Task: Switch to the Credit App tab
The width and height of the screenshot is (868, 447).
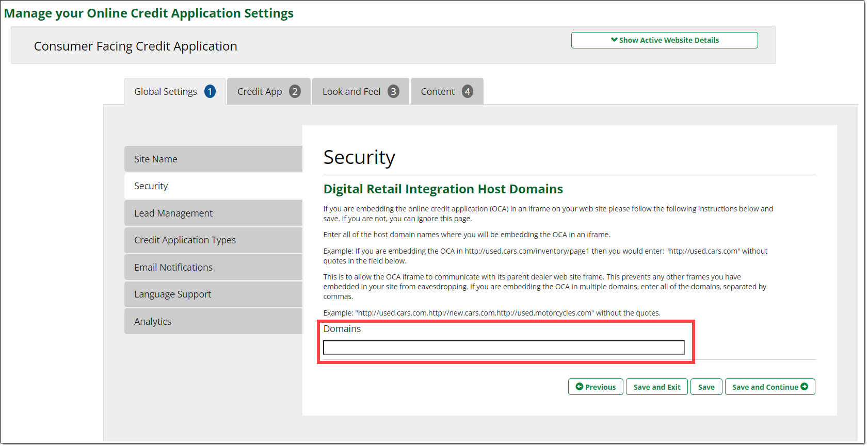Action: pos(260,92)
